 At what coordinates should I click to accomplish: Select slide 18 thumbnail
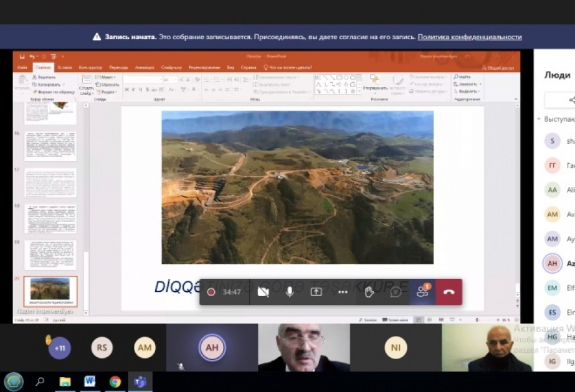pyautogui.click(x=50, y=219)
